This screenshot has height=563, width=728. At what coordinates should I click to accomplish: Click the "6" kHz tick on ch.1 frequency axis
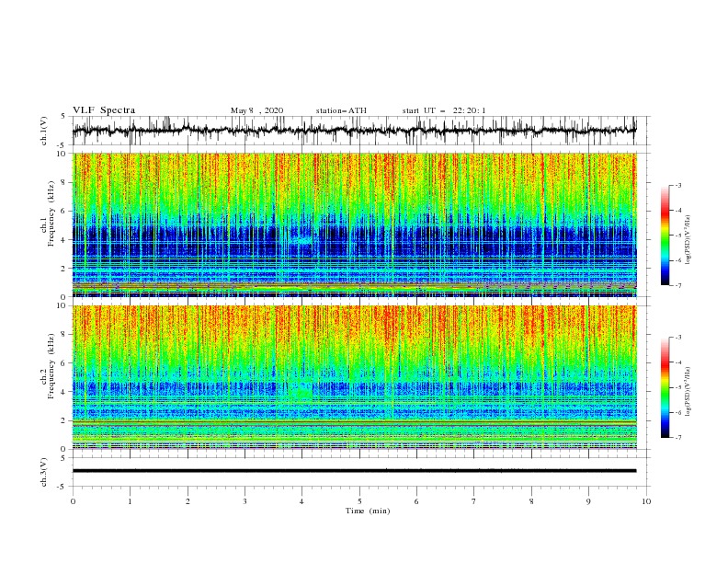click(x=63, y=211)
